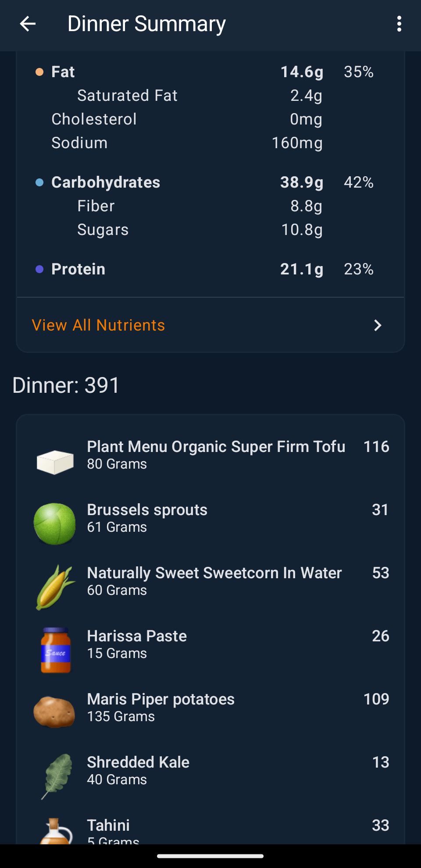Viewport: 421px width, 868px height.
Task: Open the View All Nutrients link
Action: click(98, 325)
